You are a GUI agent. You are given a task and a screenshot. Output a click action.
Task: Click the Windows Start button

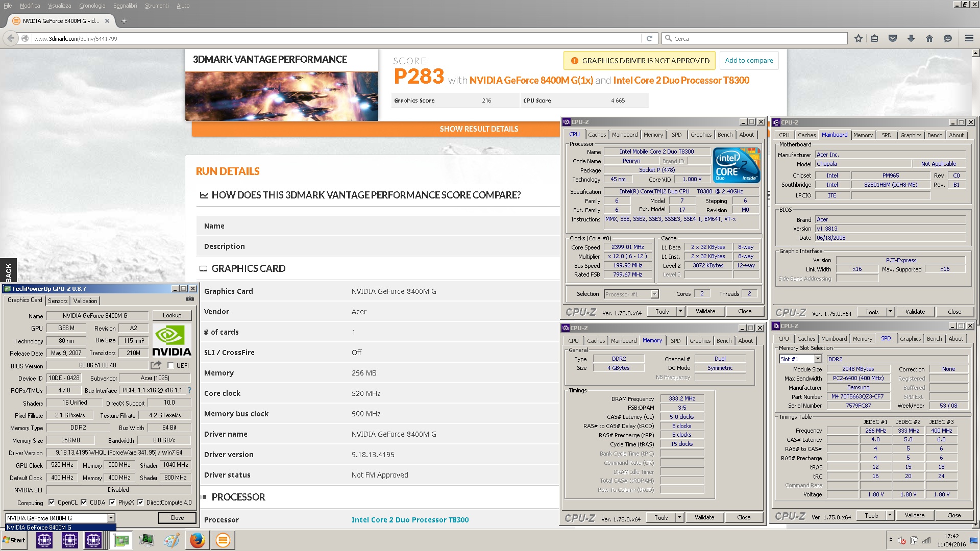[x=14, y=540]
